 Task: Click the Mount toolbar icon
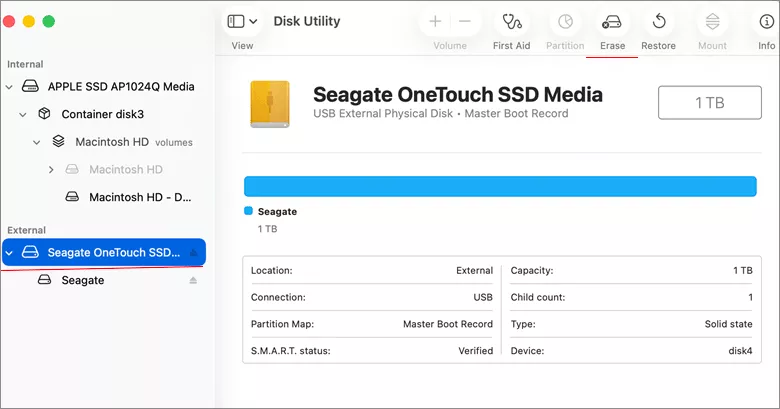712,21
